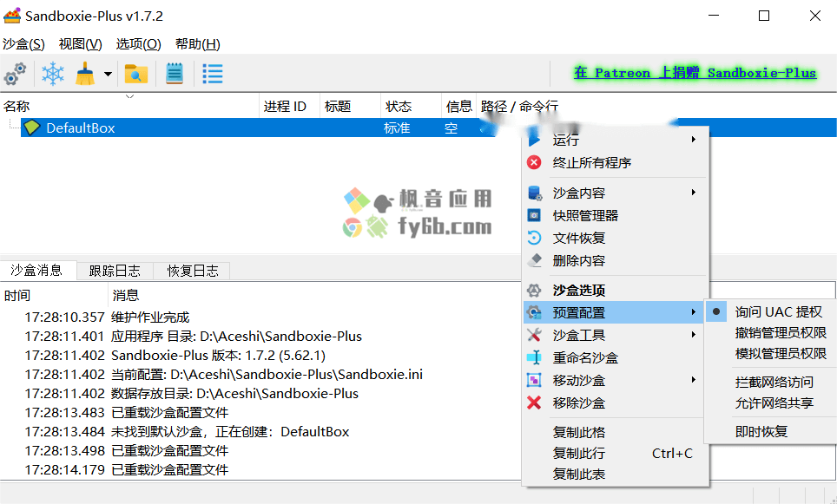837x504 pixels.
Task: Expand the 预置配置 submenu arrow
Action: click(x=694, y=312)
